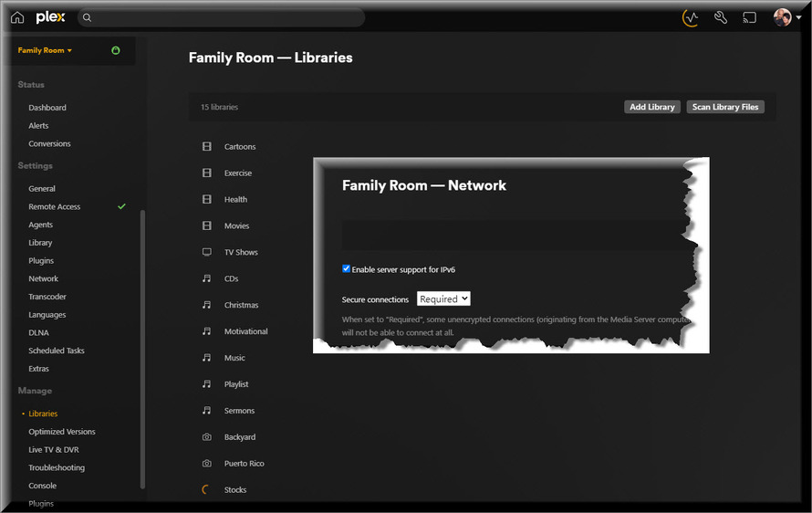Screen dimensions: 812x513
Task: Open the Activity pulse icon
Action: click(691, 18)
